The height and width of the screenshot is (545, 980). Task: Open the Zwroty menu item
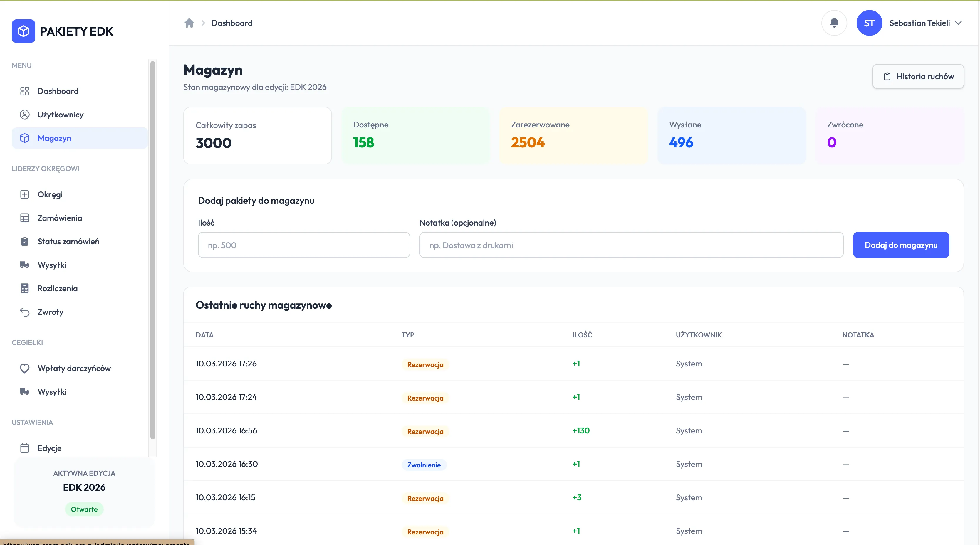coord(80,312)
